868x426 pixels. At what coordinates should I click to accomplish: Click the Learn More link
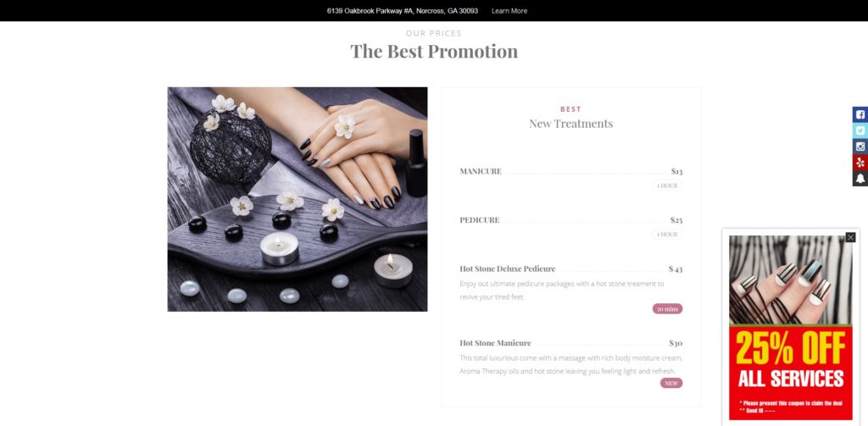click(509, 10)
